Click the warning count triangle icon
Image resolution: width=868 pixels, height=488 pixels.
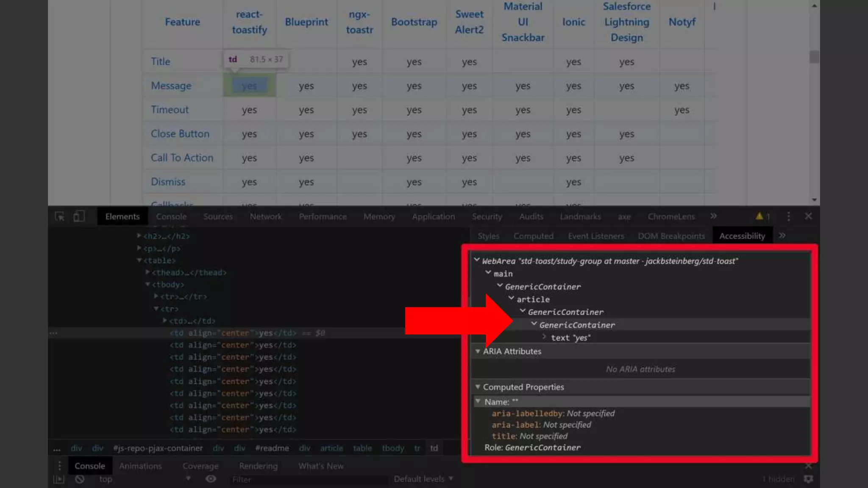click(759, 216)
